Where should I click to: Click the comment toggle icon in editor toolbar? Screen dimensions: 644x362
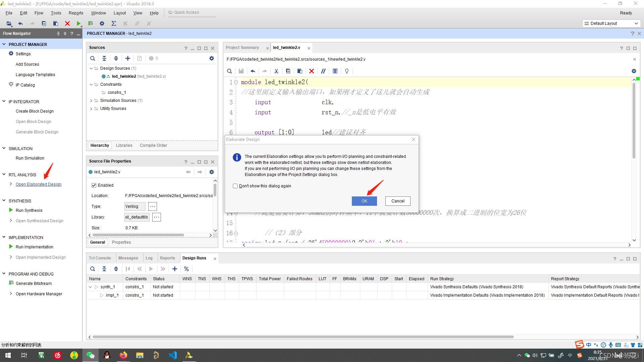pyautogui.click(x=323, y=71)
